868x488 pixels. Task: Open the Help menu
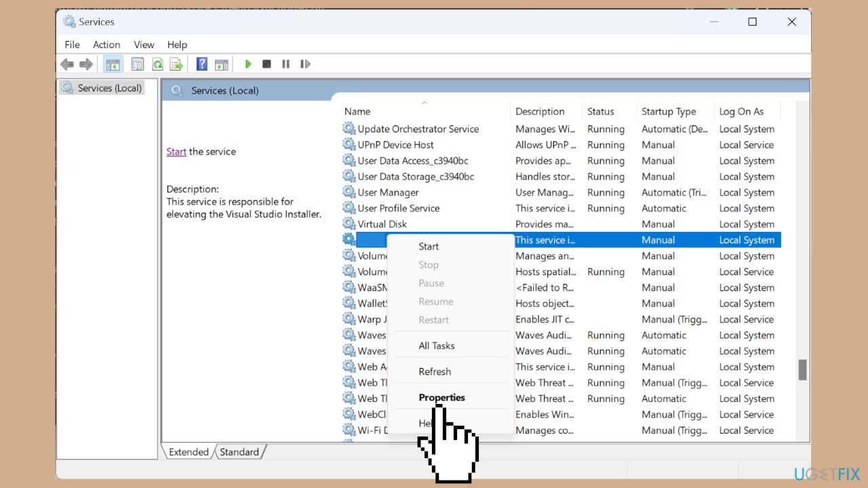[x=177, y=45]
